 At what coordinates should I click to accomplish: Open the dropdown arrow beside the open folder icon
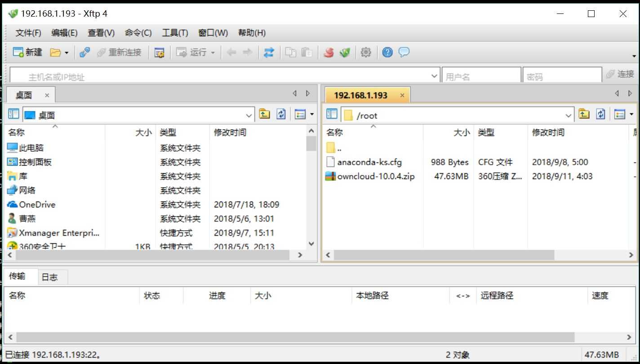click(67, 53)
